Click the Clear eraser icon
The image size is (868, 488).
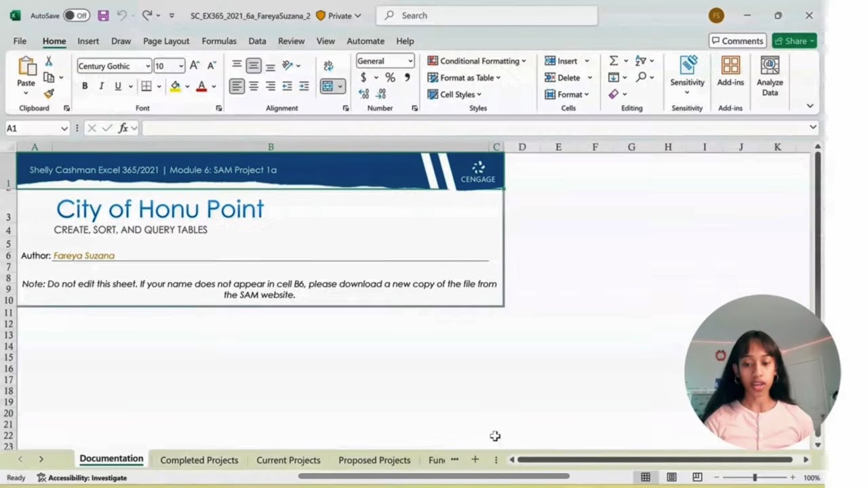pyautogui.click(x=614, y=94)
